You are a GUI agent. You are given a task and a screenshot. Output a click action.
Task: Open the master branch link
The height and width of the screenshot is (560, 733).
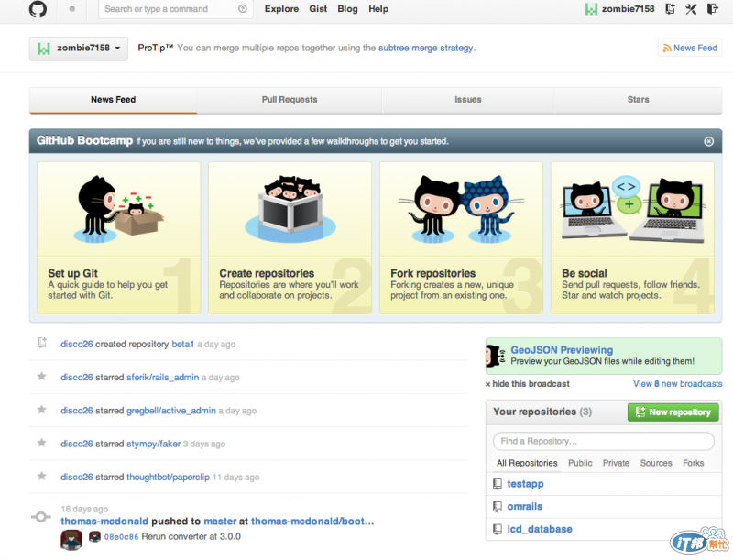tap(220, 522)
